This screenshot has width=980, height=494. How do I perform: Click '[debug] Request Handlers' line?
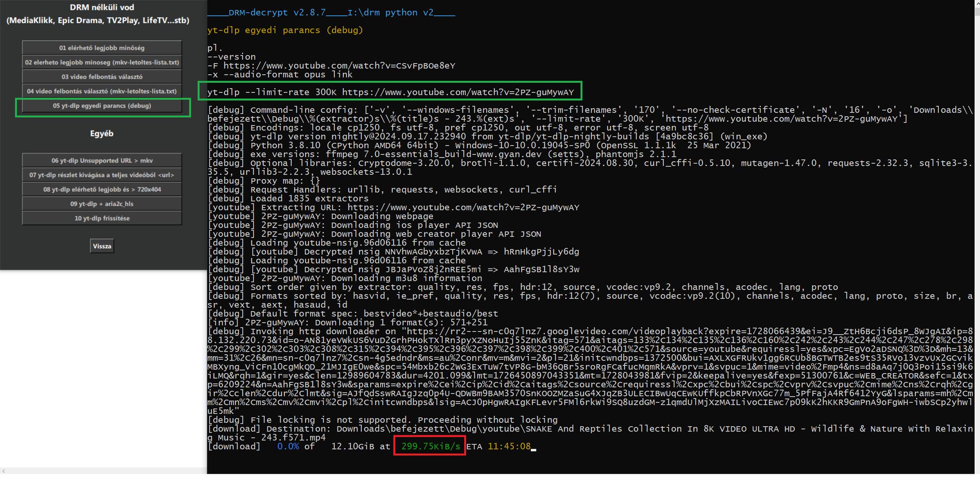click(x=382, y=190)
